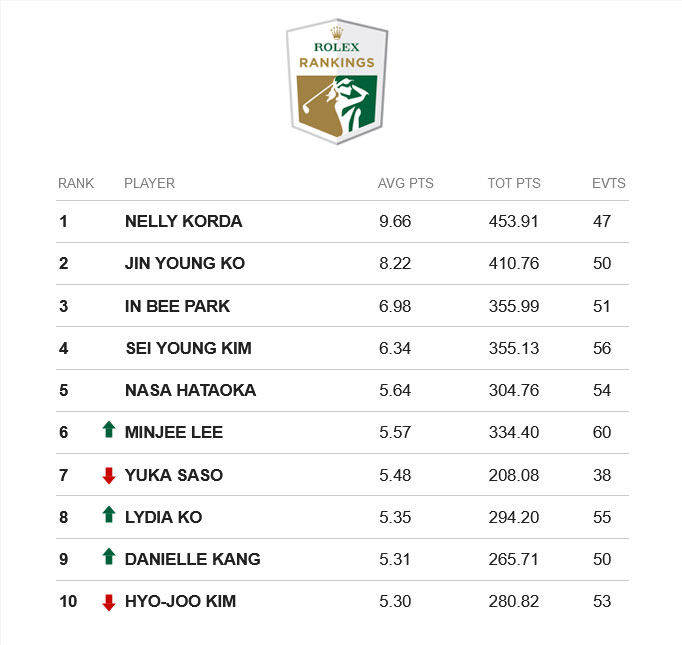Select the RANK column header
The width and height of the screenshot is (682, 645).
[76, 183]
